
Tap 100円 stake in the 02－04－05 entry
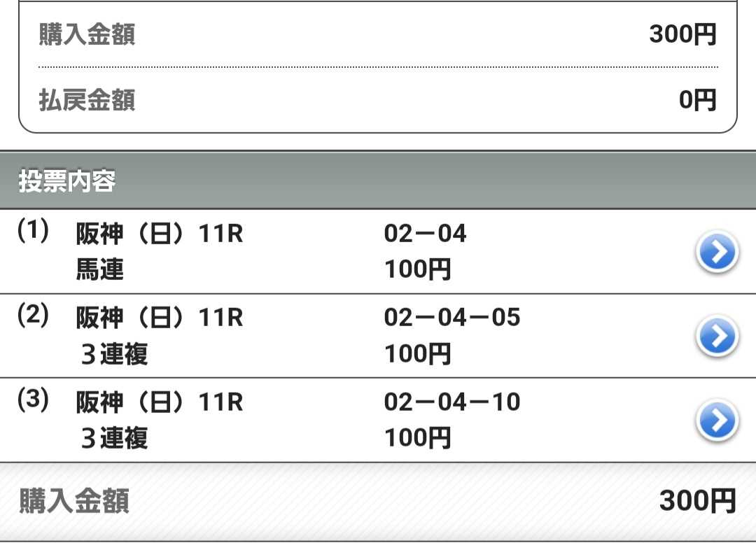click(x=417, y=354)
